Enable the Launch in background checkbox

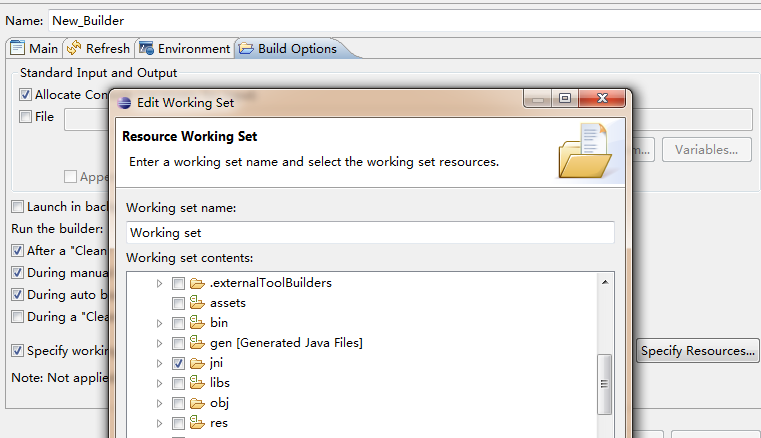click(17, 207)
